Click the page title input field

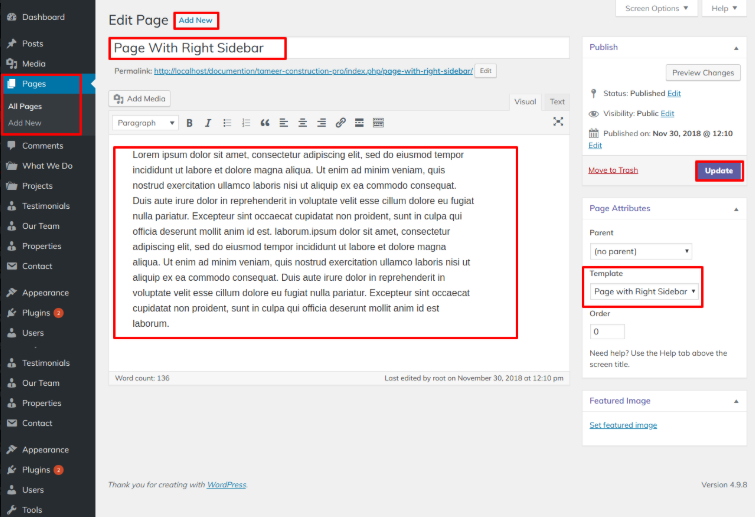[x=198, y=47]
